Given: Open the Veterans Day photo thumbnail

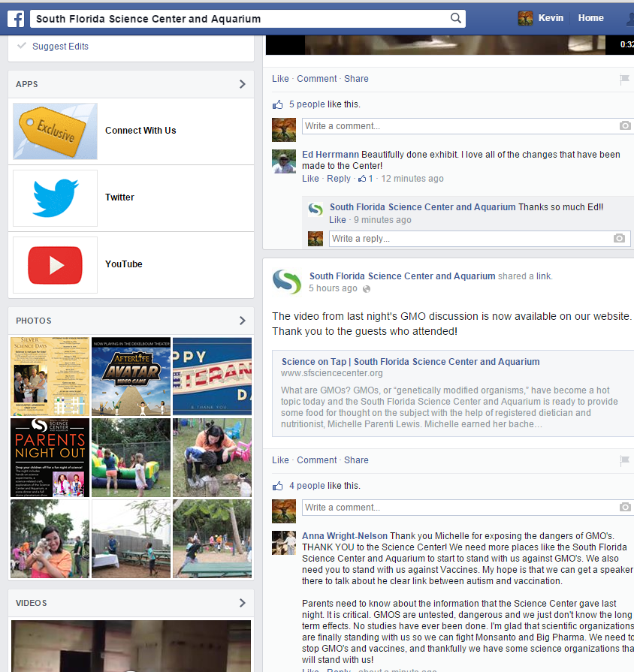Looking at the screenshot, I should pos(212,377).
